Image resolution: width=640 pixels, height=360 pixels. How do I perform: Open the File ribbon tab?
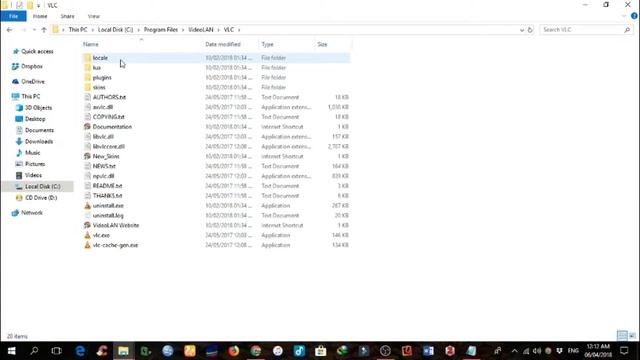click(13, 16)
